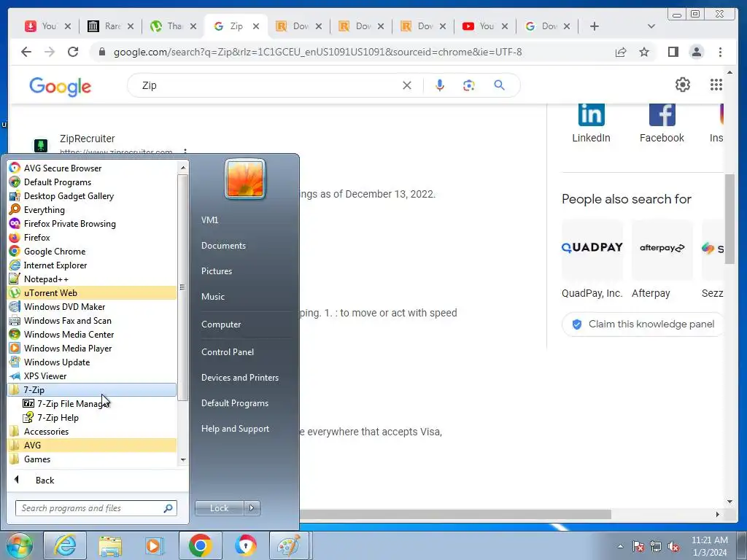Open Notepad++
747x560 pixels.
pos(93,279)
